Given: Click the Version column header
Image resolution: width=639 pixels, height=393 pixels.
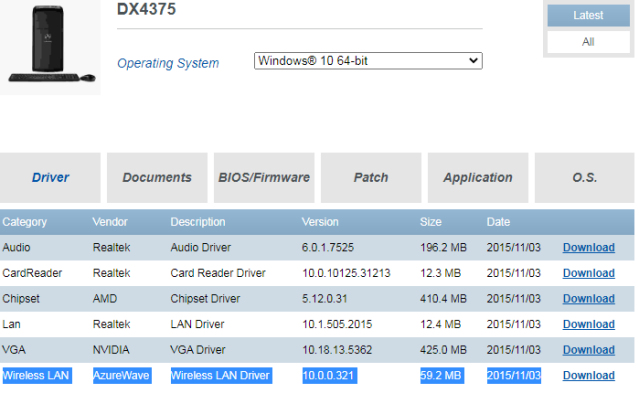Looking at the screenshot, I should click(x=320, y=222).
